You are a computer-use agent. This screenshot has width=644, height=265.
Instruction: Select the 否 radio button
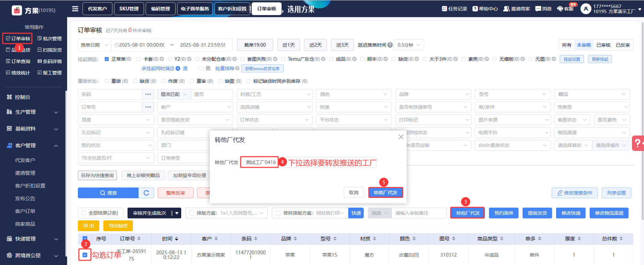[201, 68]
